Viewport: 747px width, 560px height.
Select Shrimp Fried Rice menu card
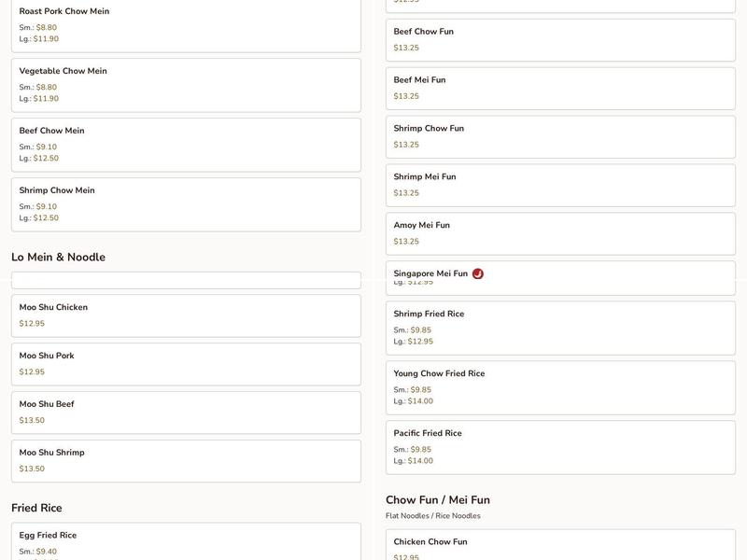pyautogui.click(x=560, y=328)
